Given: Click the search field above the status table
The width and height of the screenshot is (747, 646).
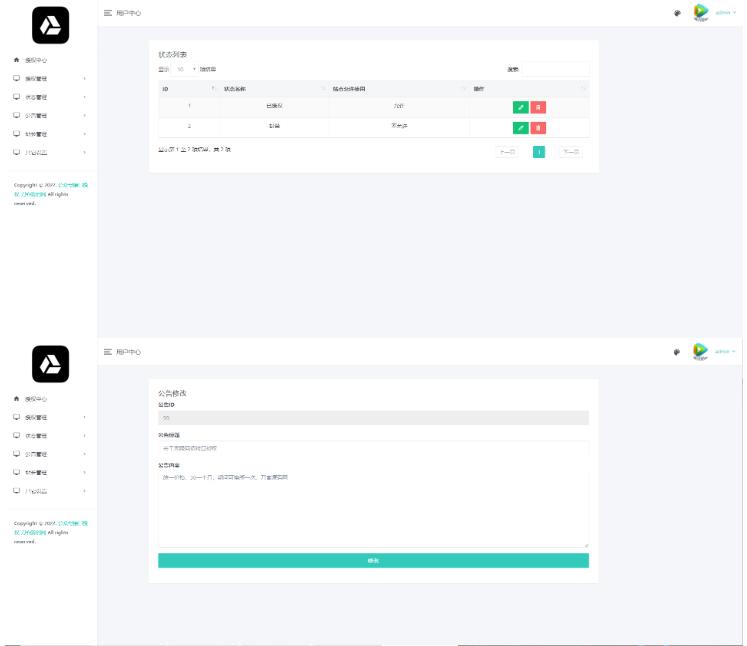Looking at the screenshot, I should click(x=555, y=69).
